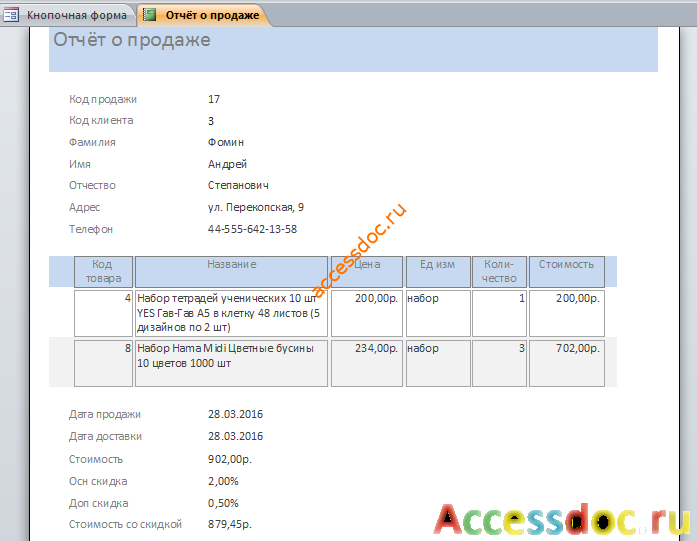Click the Набор Hama Midi product name
This screenshot has width=697, height=541.
click(232, 363)
